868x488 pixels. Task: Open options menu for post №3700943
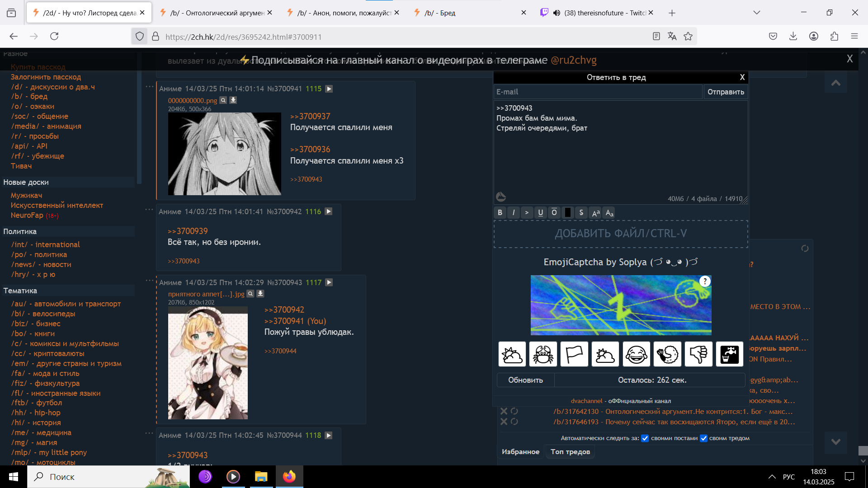[150, 280]
